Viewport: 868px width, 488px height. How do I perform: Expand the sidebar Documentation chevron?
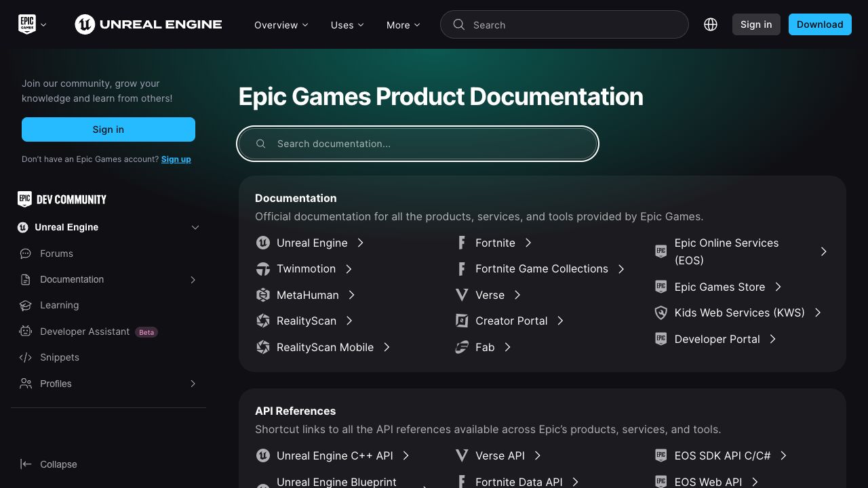pyautogui.click(x=193, y=280)
